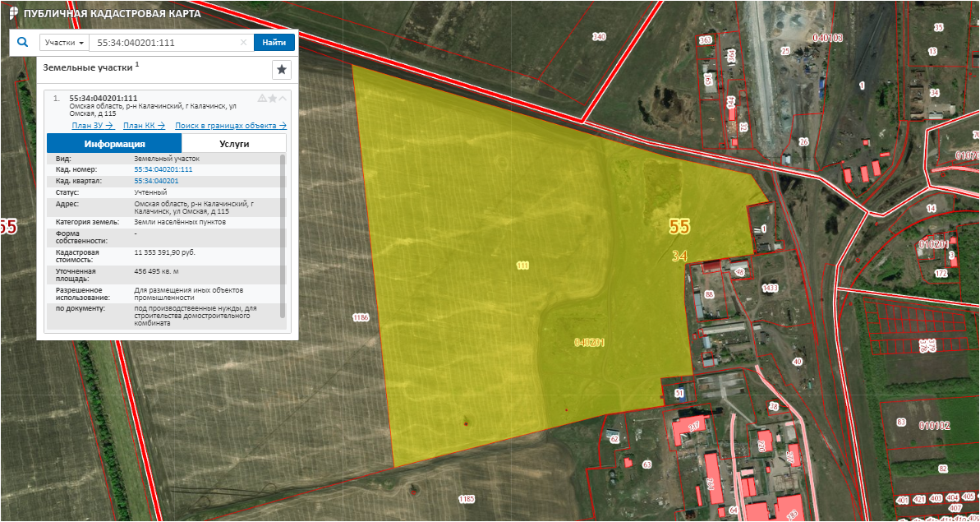Open the План КК link
The height and width of the screenshot is (522, 980).
coord(144,126)
